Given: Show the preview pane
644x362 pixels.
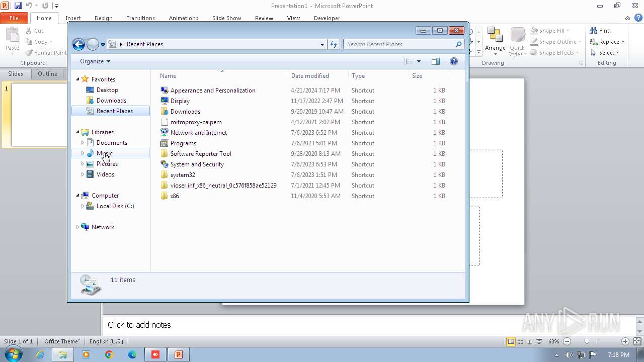Looking at the screenshot, I should pyautogui.click(x=436, y=61).
